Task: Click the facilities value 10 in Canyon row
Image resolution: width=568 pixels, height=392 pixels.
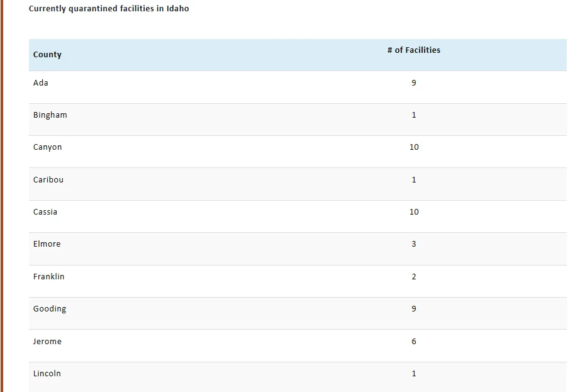Action: (x=414, y=147)
